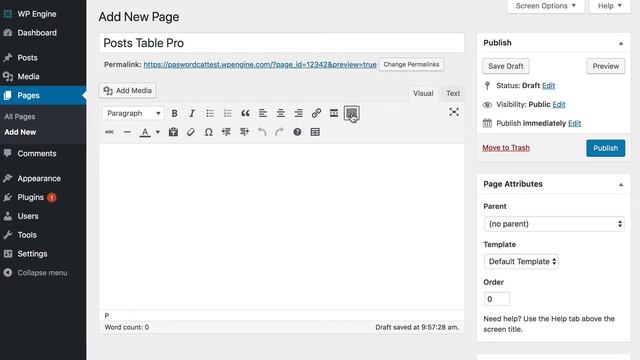Insert a bulleted list
This screenshot has height=360, width=640.
[210, 113]
